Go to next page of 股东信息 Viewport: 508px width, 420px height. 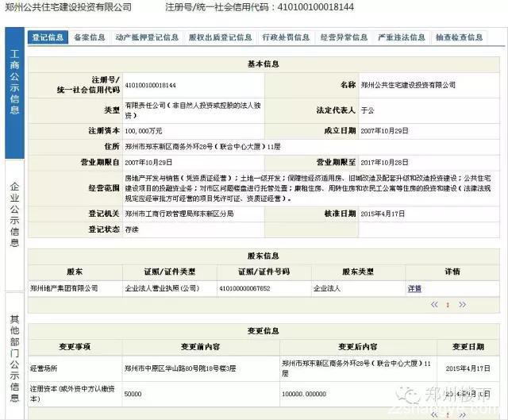coord(462,305)
